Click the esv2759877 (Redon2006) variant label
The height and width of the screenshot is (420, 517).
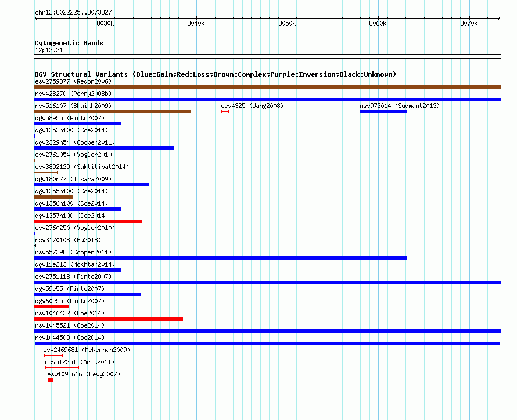point(73,81)
